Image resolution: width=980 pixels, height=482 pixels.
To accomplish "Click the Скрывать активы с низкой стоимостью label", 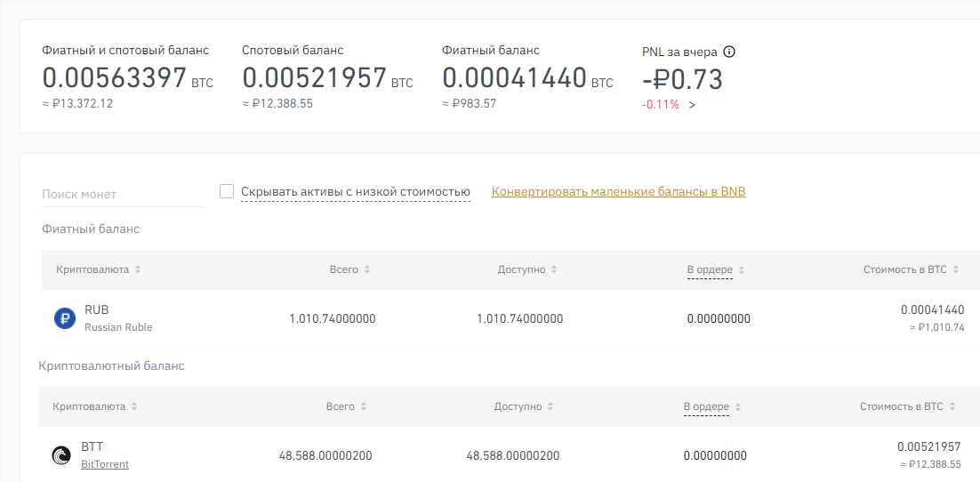I will coord(356,192).
